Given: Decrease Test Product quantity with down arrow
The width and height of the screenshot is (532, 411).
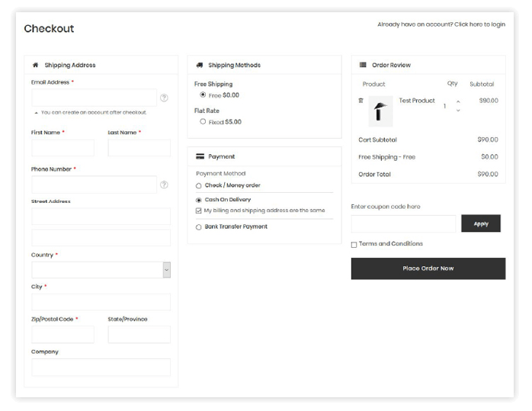Looking at the screenshot, I should [458, 111].
